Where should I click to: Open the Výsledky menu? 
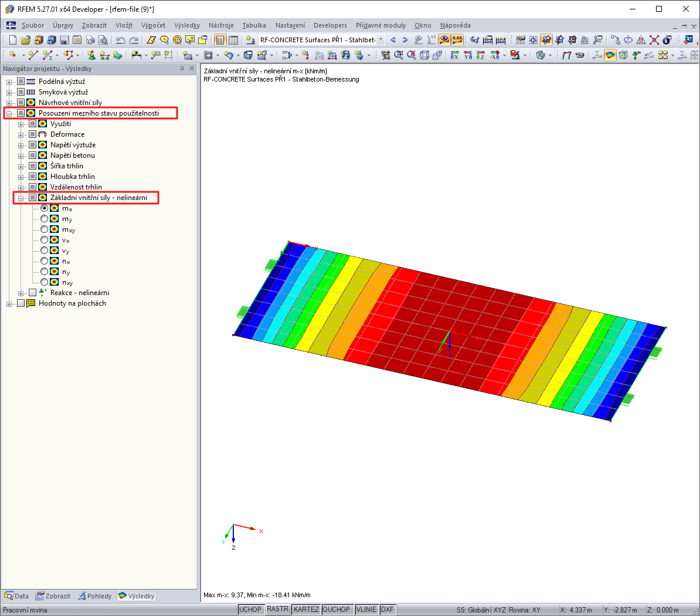pos(187,25)
